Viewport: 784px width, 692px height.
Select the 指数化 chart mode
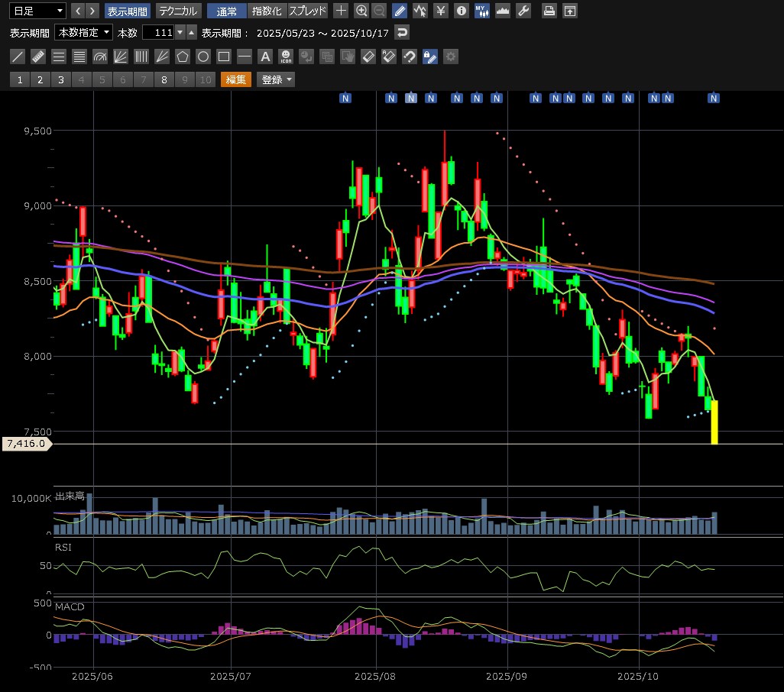[x=267, y=11]
